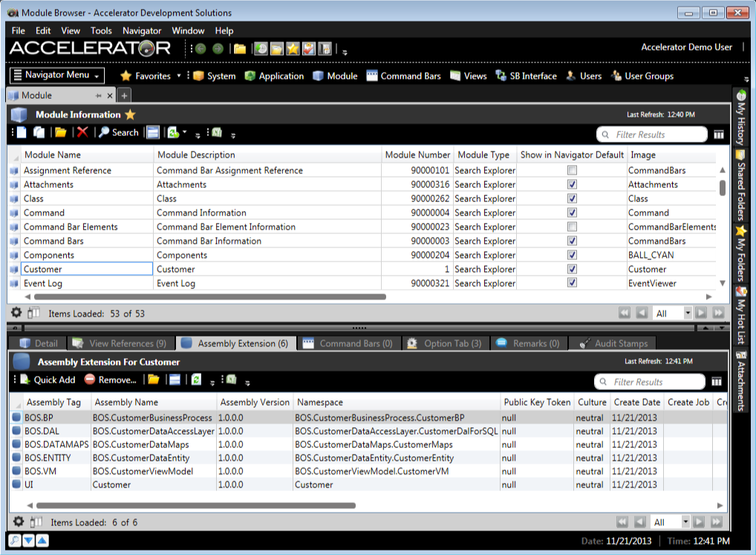Open the Tools menu
756x555 pixels.
[x=101, y=30]
